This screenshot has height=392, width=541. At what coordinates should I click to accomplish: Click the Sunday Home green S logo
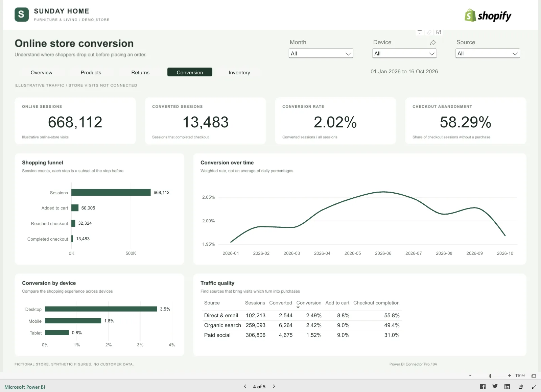[22, 15]
